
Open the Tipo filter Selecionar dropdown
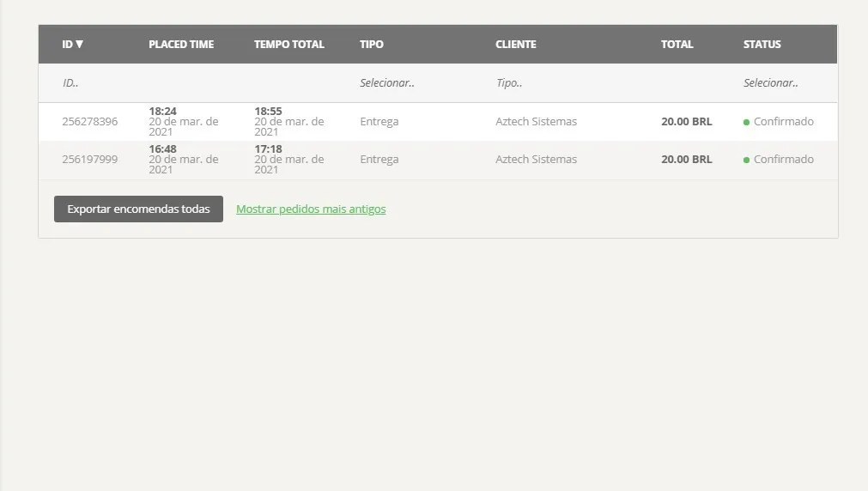(x=387, y=83)
